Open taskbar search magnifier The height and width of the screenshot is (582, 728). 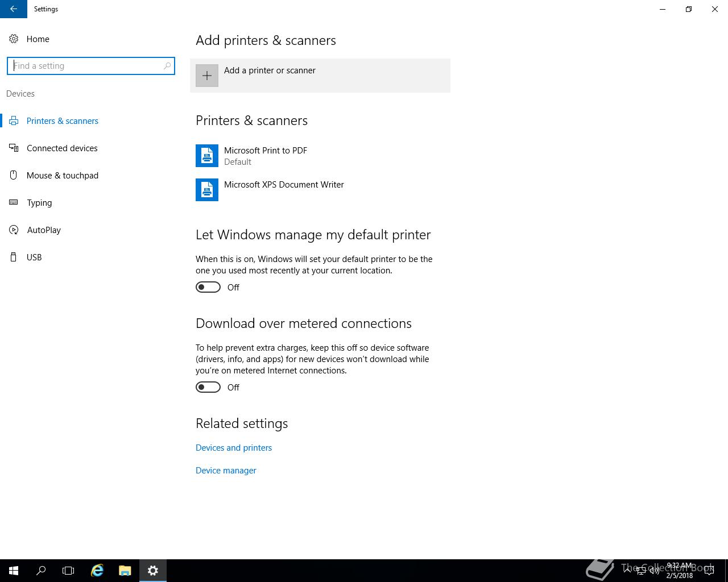tap(41, 571)
